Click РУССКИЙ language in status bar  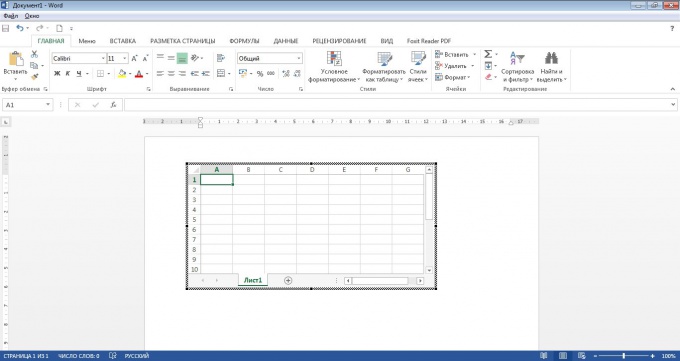137,356
